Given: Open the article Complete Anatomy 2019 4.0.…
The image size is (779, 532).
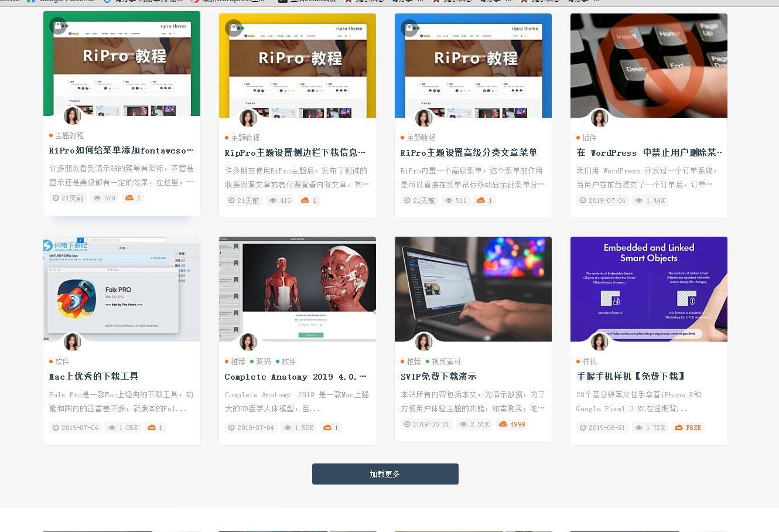Looking at the screenshot, I should (x=296, y=377).
